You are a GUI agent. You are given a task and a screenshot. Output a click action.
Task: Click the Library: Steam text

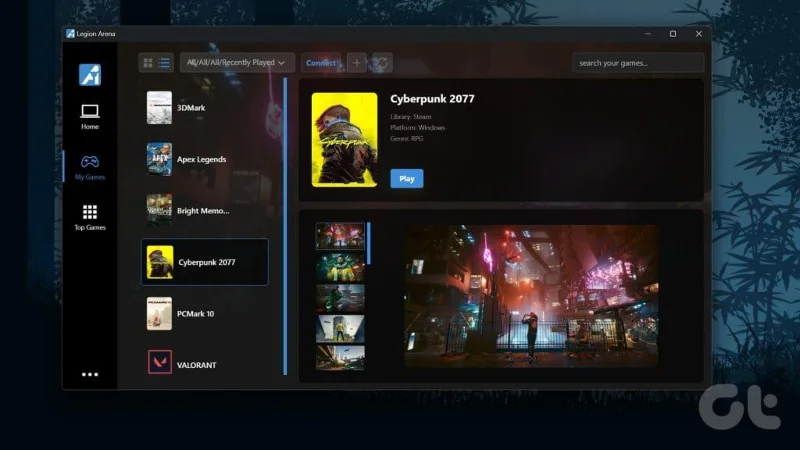(411, 117)
